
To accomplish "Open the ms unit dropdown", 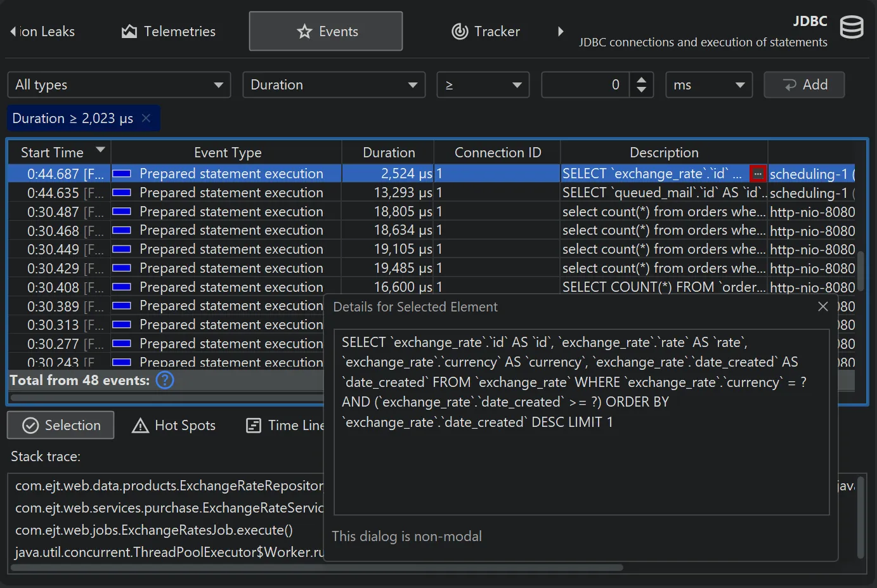I will [708, 84].
